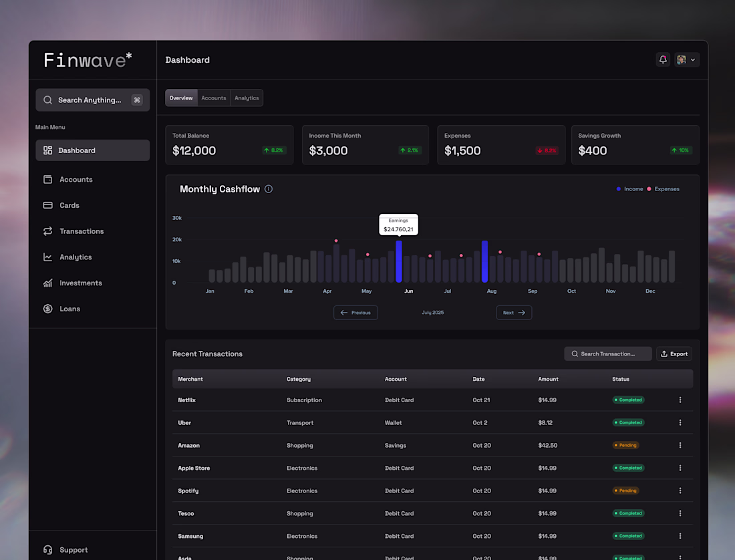This screenshot has height=560, width=735.
Task: Click the command shortcut key icon
Action: tap(137, 100)
